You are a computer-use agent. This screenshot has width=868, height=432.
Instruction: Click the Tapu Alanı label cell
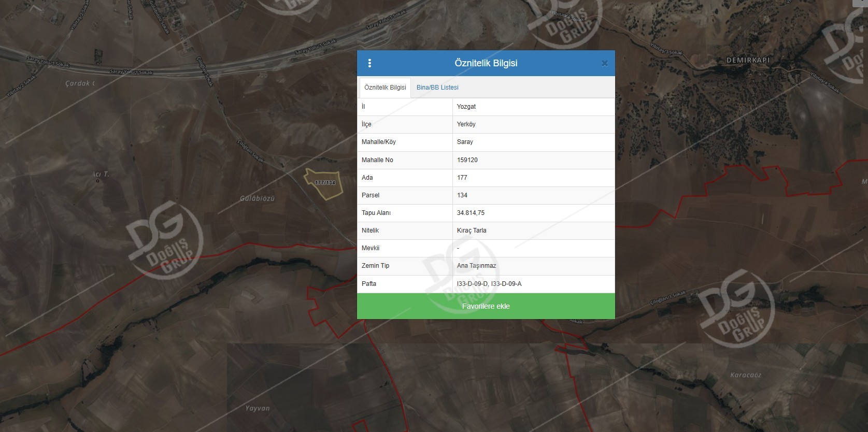405,213
